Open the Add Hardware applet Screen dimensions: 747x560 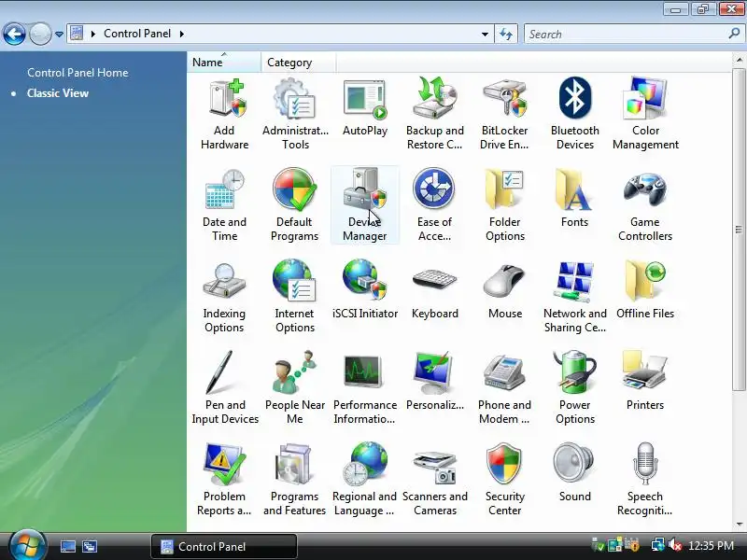pyautogui.click(x=224, y=114)
